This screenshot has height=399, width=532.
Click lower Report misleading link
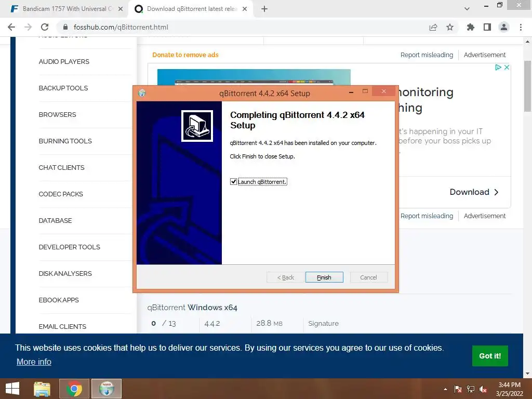(x=427, y=216)
